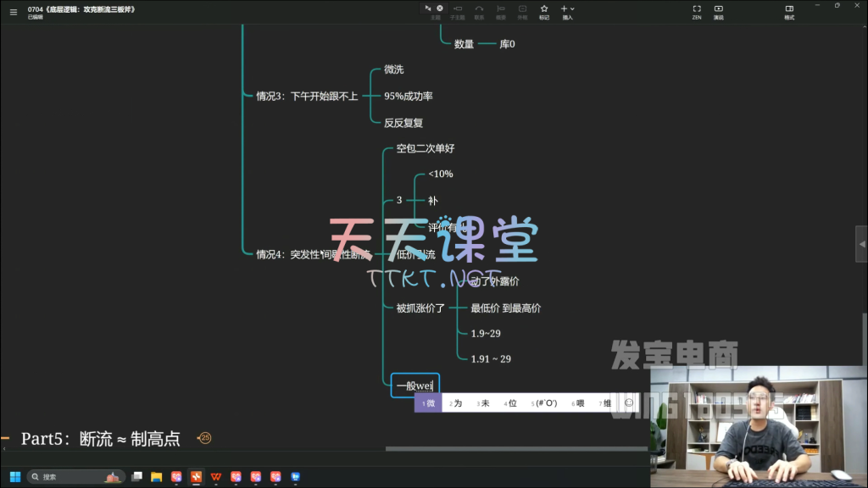
Task: Open emoji picker in IME candidate bar
Action: 628,403
